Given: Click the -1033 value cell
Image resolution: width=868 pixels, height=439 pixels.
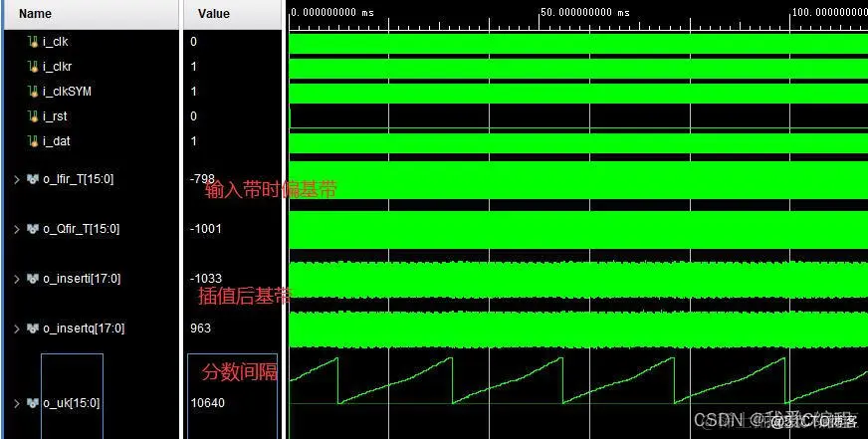Looking at the screenshot, I should pos(205,279).
